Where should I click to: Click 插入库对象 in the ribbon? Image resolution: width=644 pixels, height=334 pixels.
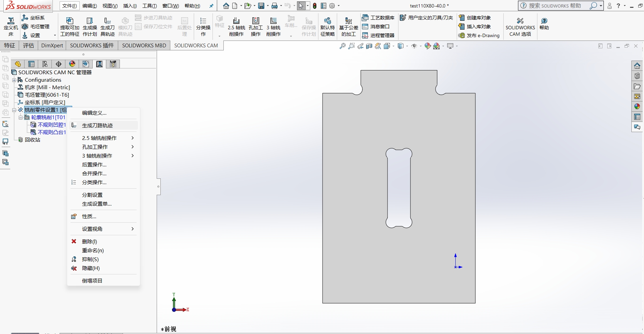click(475, 27)
